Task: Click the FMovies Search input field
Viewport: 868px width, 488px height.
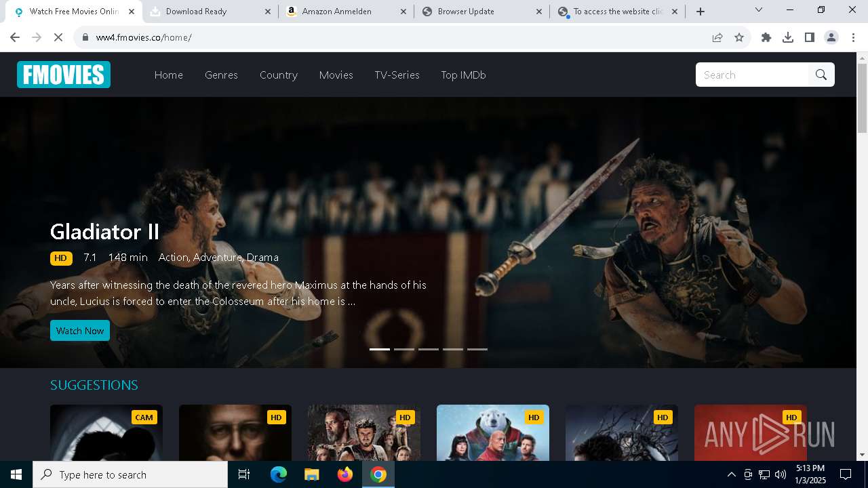Action: click(752, 75)
